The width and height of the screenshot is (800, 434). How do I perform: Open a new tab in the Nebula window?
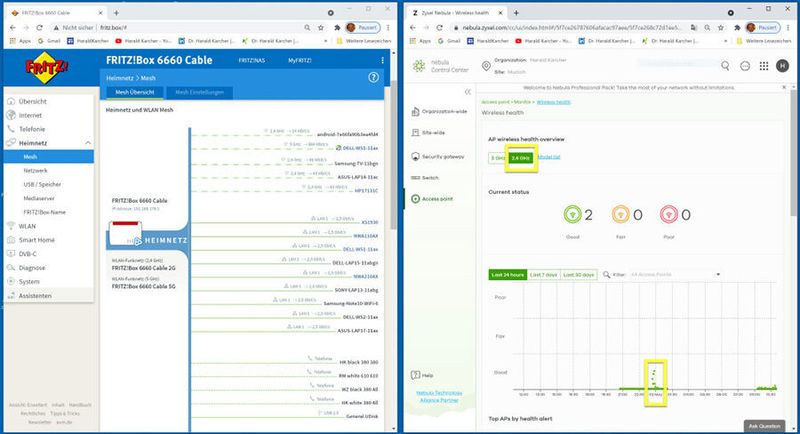pyautogui.click(x=516, y=13)
